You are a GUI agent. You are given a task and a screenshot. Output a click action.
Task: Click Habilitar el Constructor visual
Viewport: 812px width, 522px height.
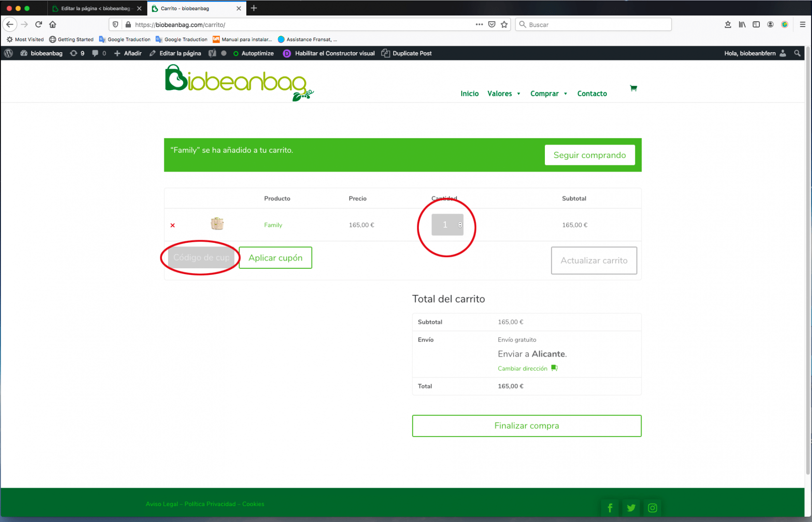click(x=329, y=53)
